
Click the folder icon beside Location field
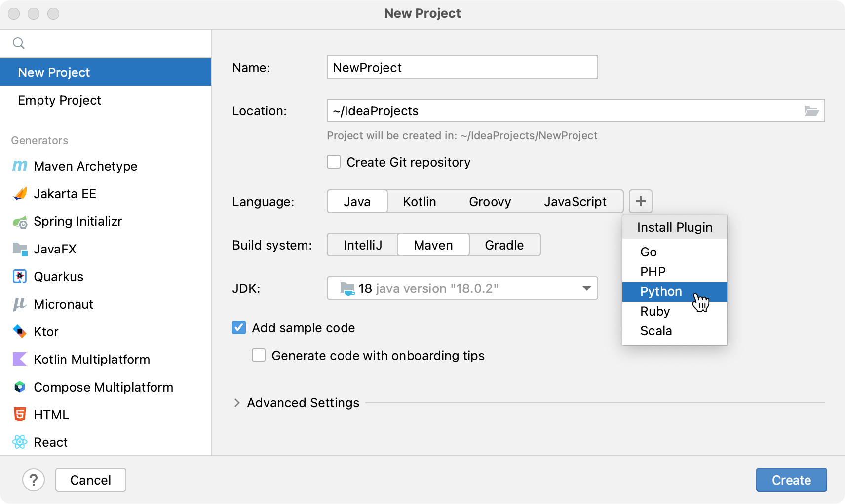(x=811, y=110)
